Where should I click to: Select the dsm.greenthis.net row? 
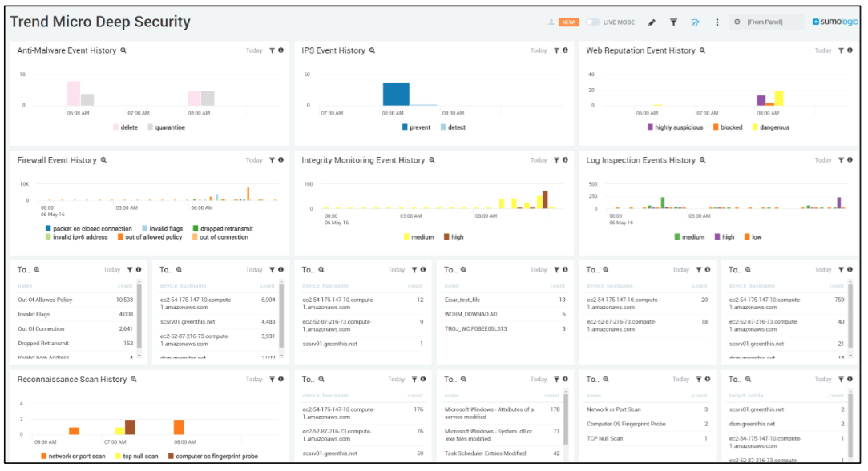coord(786,424)
